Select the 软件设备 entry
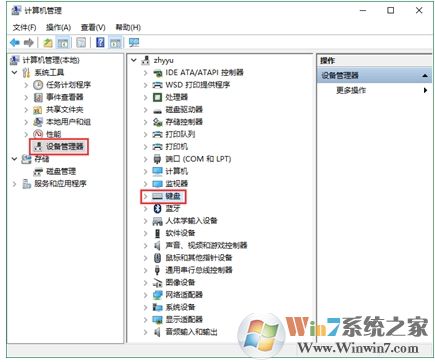The height and width of the screenshot is (362, 435). coord(180,233)
